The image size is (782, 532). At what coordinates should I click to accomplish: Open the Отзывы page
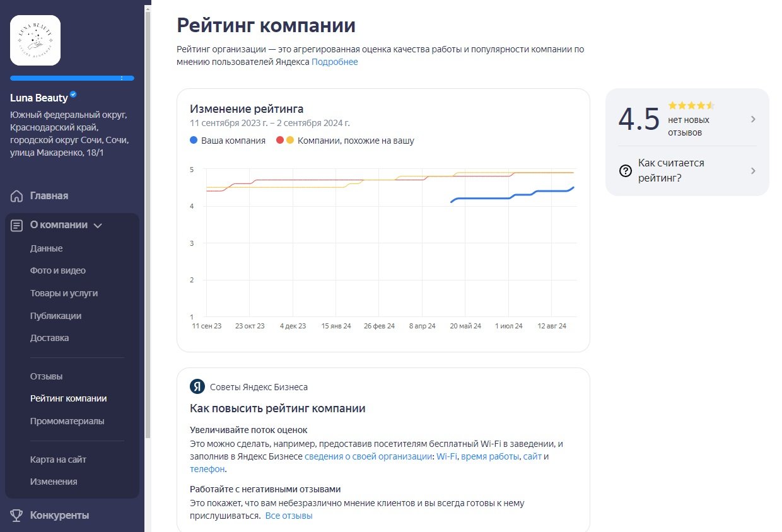tap(47, 376)
